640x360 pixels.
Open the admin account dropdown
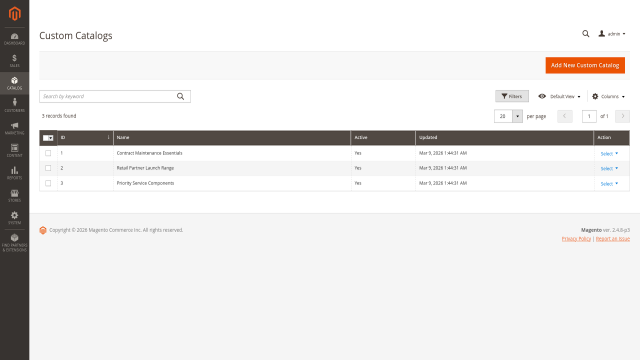click(x=612, y=34)
